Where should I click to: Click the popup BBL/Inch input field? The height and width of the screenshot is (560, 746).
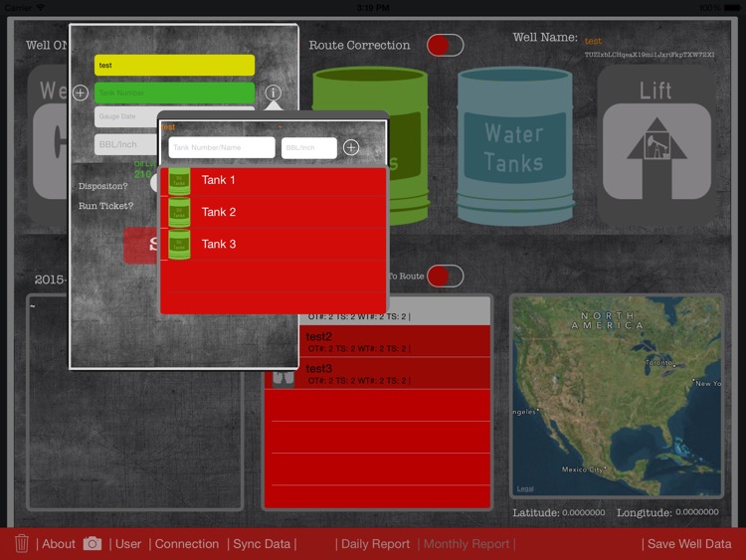tap(309, 147)
